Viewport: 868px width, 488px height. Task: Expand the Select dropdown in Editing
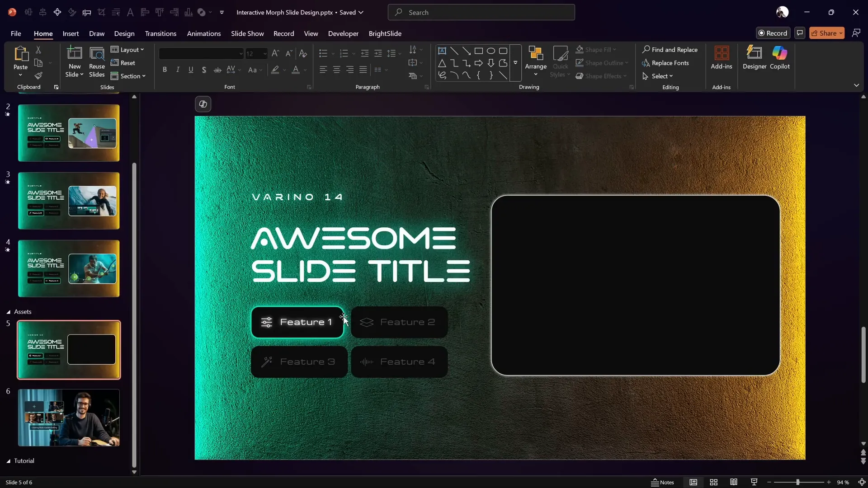click(661, 76)
